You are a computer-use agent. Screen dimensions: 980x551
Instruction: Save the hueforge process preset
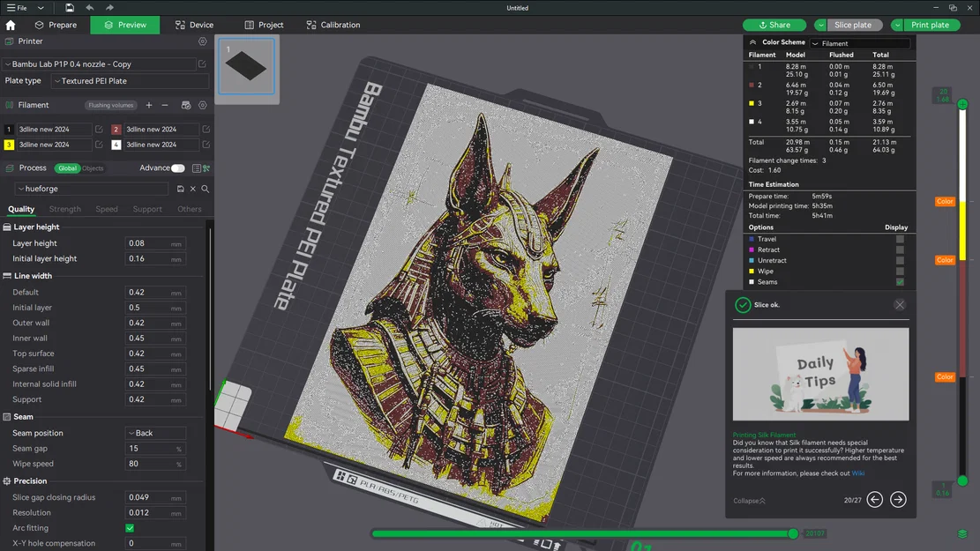coord(180,189)
